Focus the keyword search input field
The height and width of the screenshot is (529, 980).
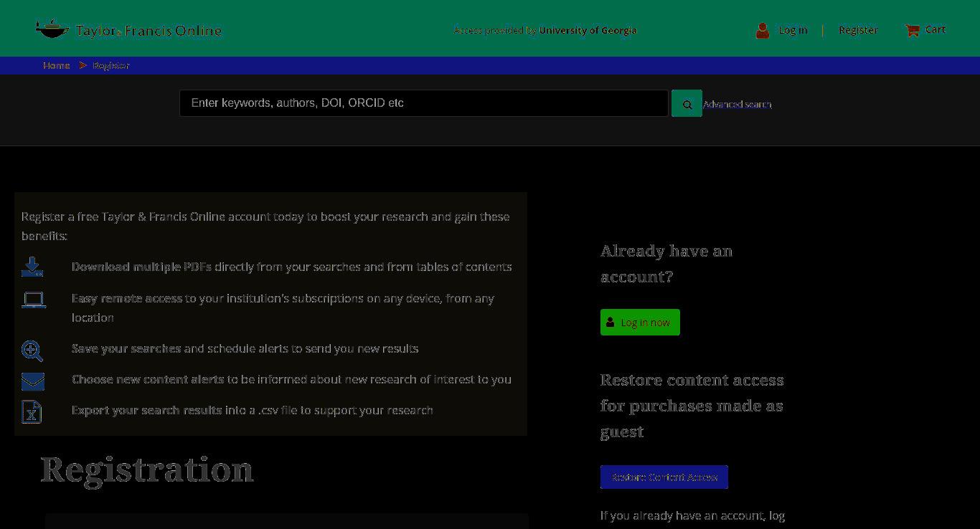[x=423, y=103]
